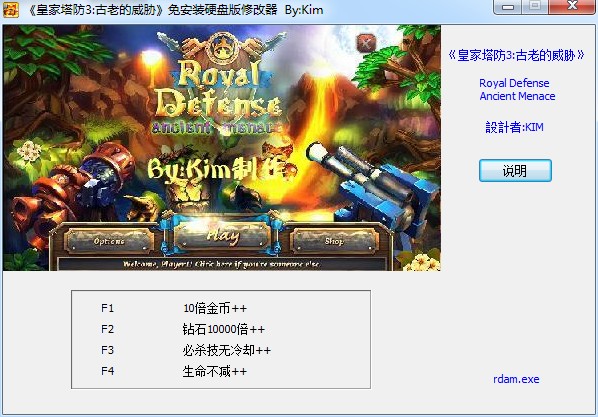Select the 10倍金币++ cheat entry
Image resolution: width=598 pixels, height=417 pixels.
pos(215,308)
